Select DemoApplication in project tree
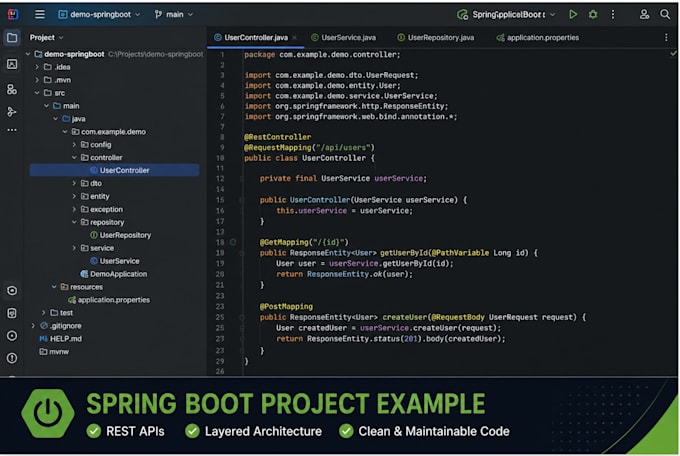Screen dimensions: 680x456 [114, 274]
